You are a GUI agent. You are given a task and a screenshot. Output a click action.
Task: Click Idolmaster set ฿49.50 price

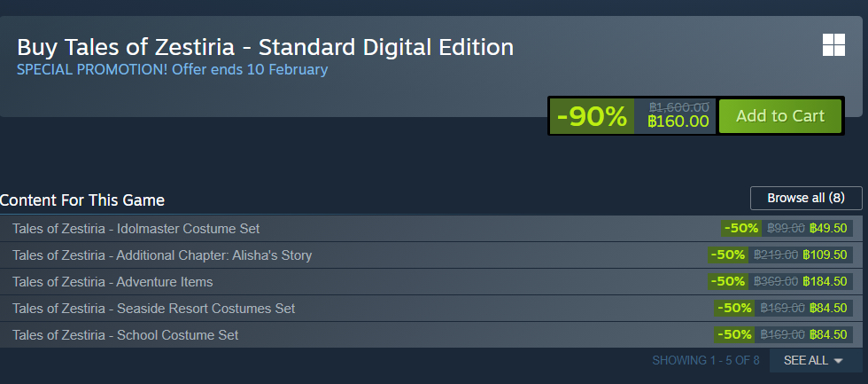tap(829, 229)
